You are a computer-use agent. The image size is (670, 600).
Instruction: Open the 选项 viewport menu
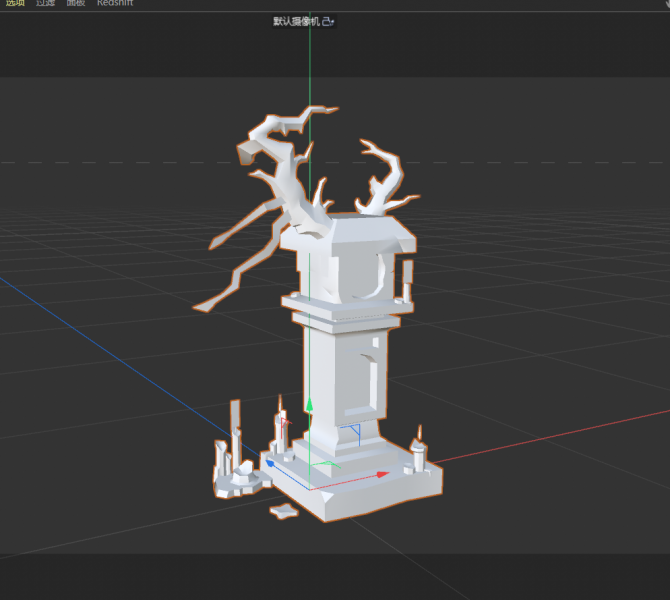tap(15, 3)
